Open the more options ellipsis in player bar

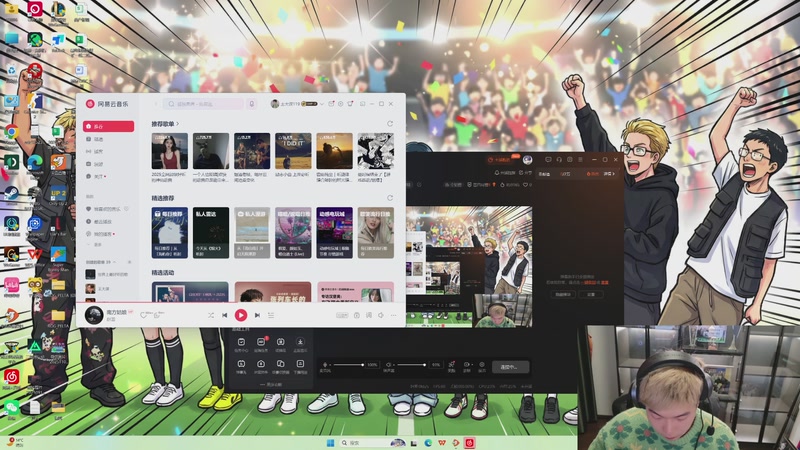coord(393,315)
